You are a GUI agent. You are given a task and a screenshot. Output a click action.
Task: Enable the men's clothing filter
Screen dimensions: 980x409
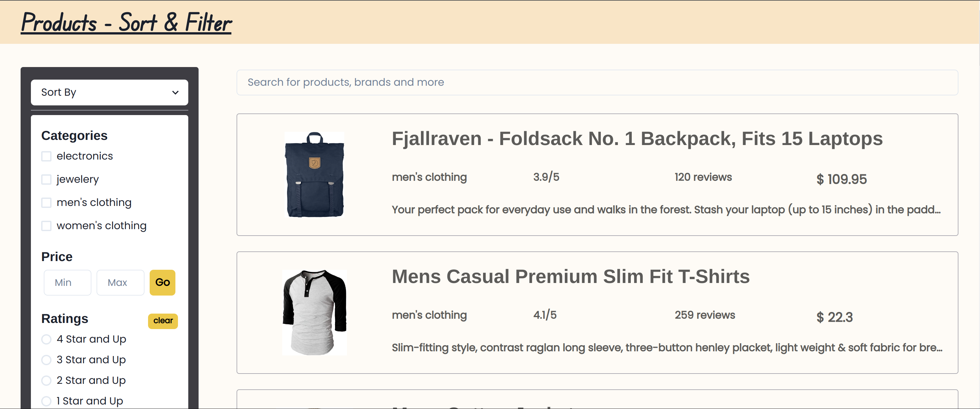click(46, 202)
